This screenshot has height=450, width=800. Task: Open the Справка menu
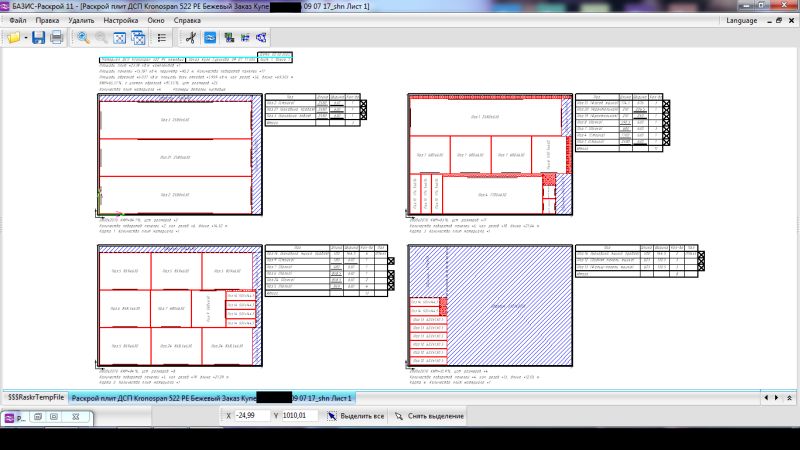pyautogui.click(x=187, y=20)
